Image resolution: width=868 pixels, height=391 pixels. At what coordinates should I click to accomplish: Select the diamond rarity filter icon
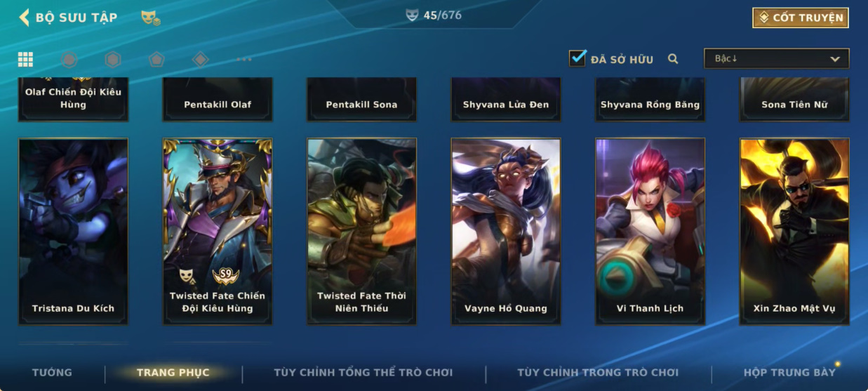tap(201, 59)
